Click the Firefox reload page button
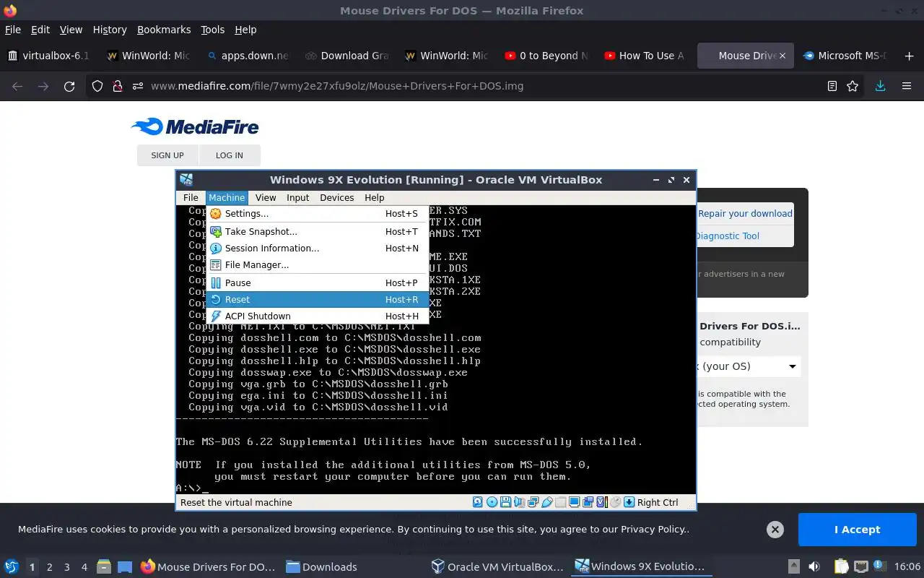This screenshot has width=924, height=578. (x=69, y=86)
